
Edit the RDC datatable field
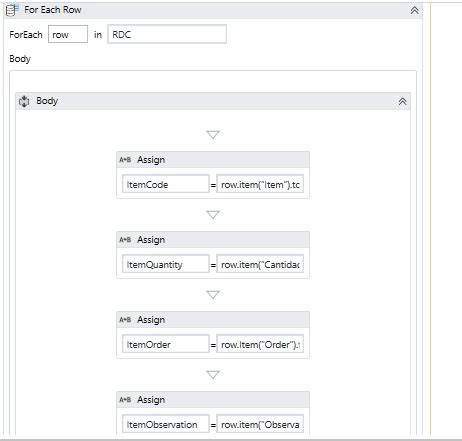tap(167, 34)
